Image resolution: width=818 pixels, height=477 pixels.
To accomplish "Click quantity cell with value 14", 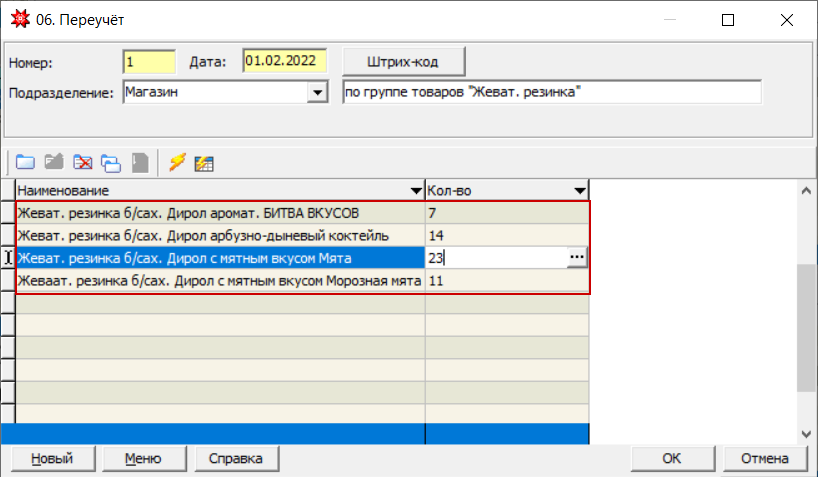I will tap(507, 235).
